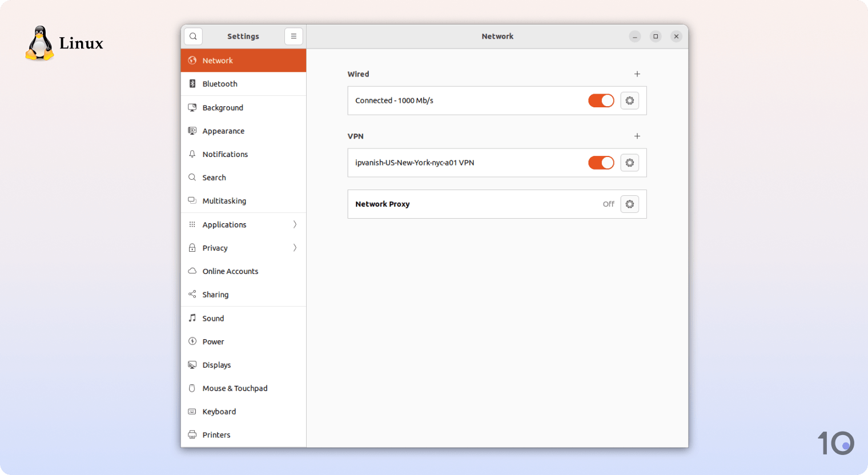Click the Keyboard icon in sidebar

point(192,412)
